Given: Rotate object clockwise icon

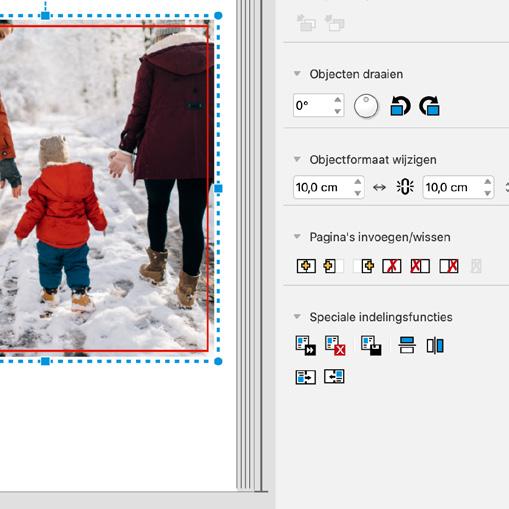Looking at the screenshot, I should 429,106.
